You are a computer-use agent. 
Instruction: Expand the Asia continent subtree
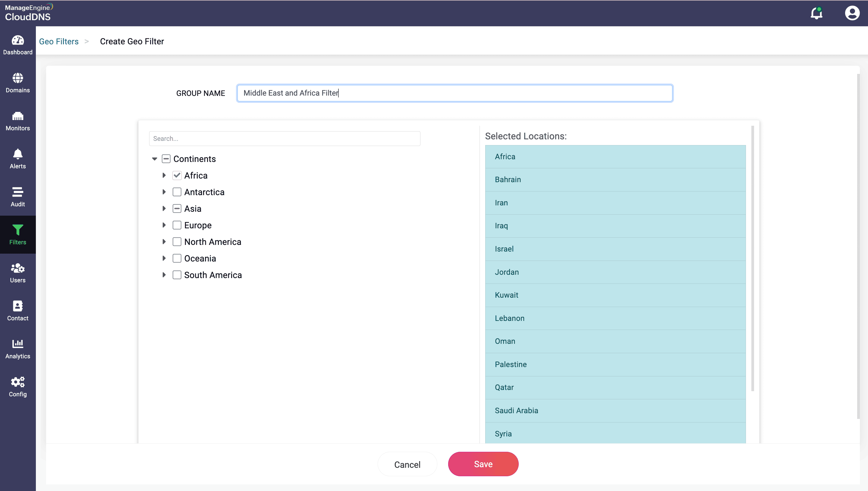(165, 209)
